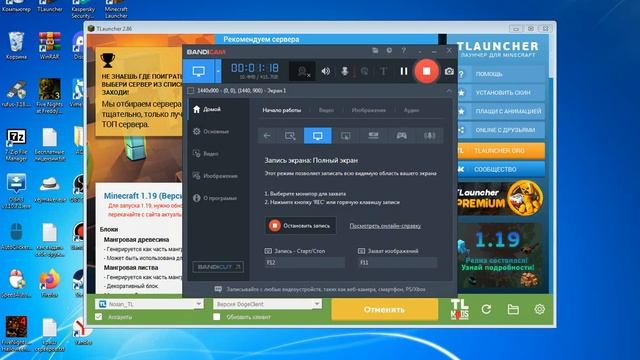Toggle Bandicam speaker sound icon
The height and width of the screenshot is (360, 640).
click(326, 71)
